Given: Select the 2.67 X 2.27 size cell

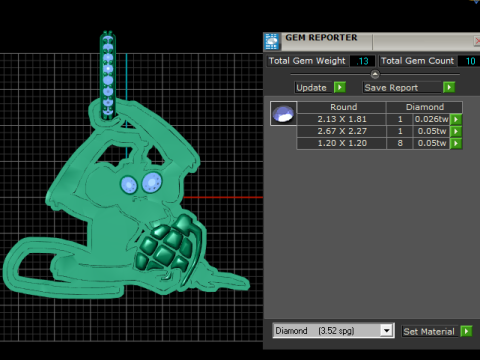Looking at the screenshot, I should point(342,131).
